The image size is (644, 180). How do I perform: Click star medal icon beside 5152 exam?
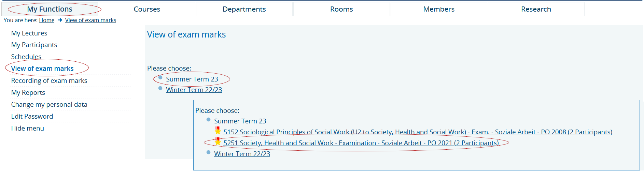pos(218,131)
